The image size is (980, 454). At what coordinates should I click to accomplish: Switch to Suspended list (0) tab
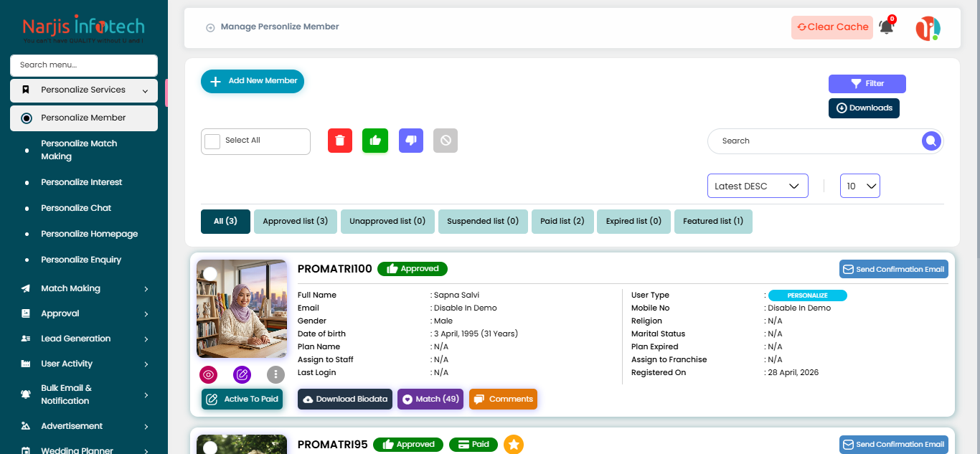(x=483, y=222)
